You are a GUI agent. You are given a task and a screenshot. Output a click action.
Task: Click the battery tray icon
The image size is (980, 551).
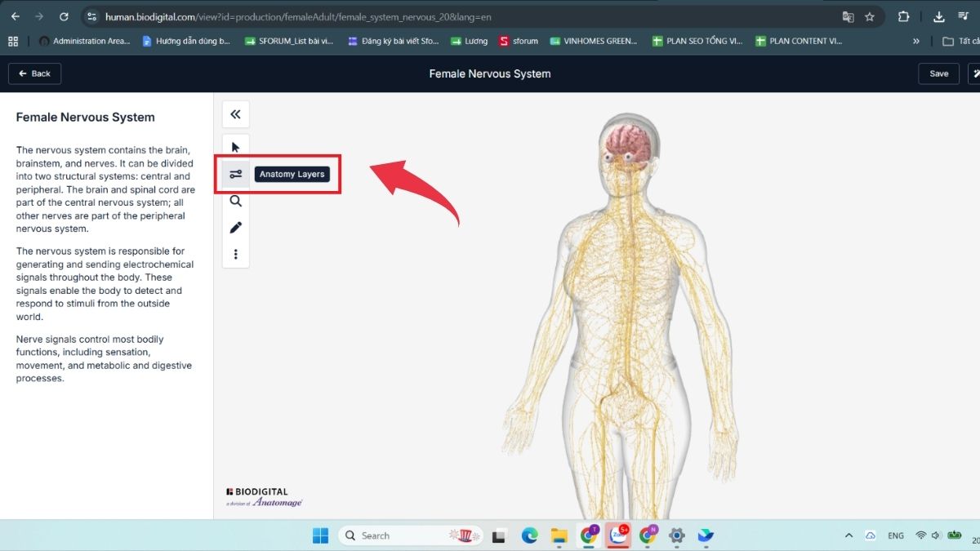(x=955, y=535)
